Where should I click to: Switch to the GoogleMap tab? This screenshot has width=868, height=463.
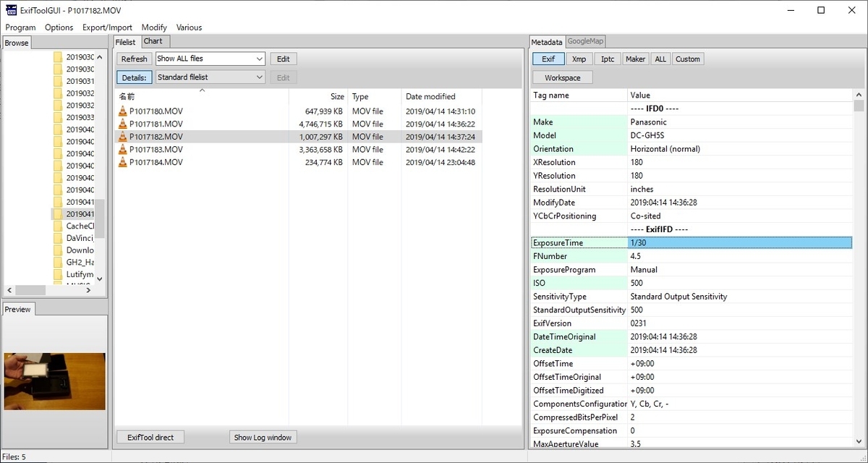click(585, 41)
